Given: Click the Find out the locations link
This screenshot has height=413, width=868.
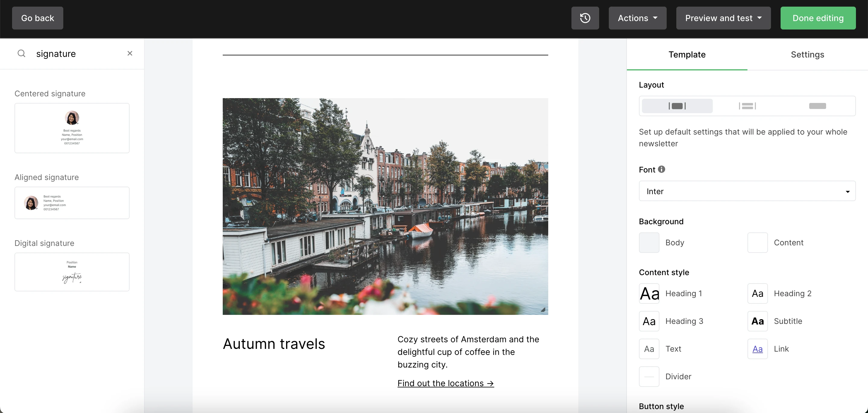Looking at the screenshot, I should tap(445, 383).
